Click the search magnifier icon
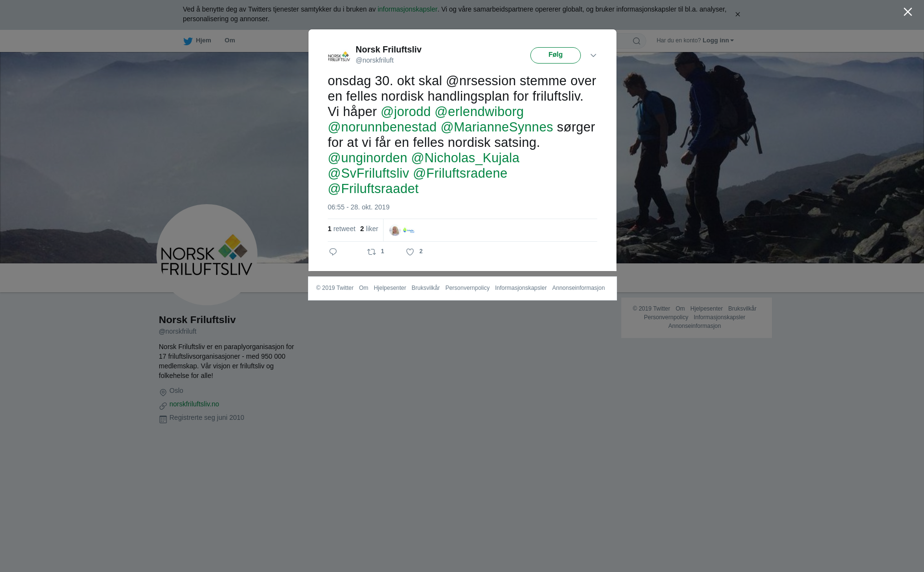924x572 pixels. (x=637, y=41)
